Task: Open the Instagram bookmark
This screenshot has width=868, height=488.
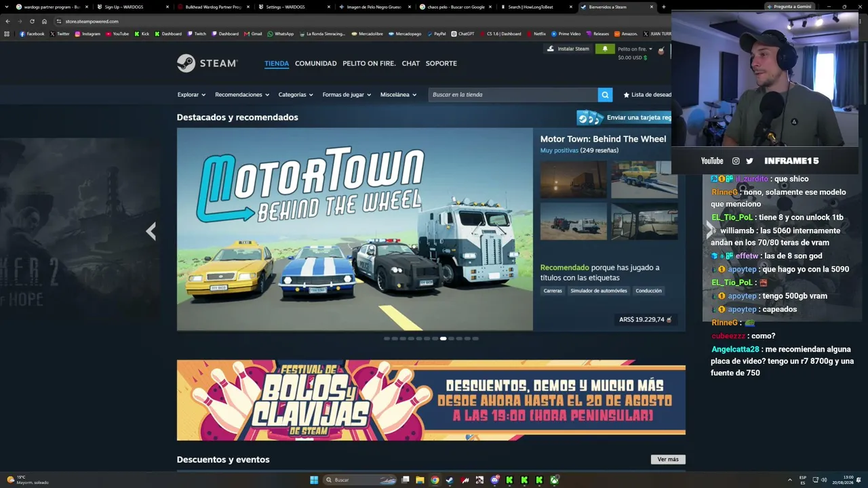Action: point(87,34)
